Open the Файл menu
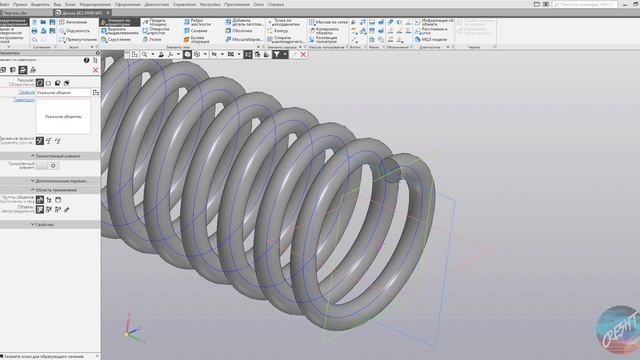Image resolution: width=640 pixels, height=360 pixels. (x=5, y=4)
